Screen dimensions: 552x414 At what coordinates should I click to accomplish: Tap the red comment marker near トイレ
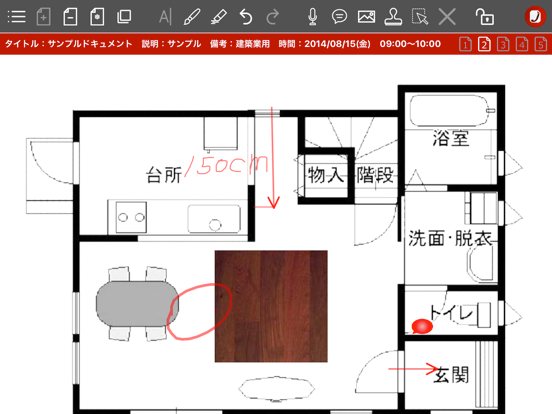(422, 326)
